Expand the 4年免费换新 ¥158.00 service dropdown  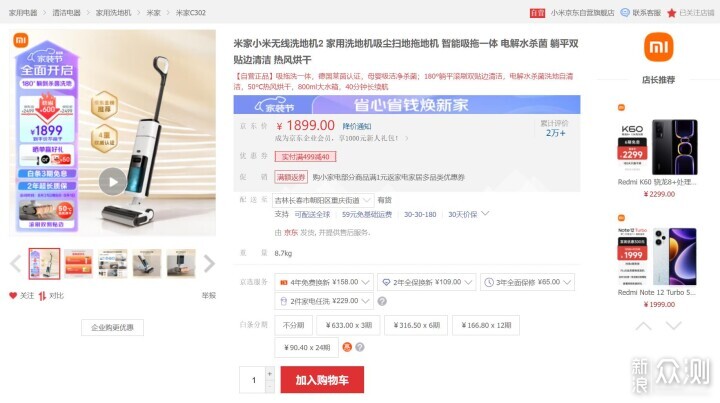point(324,282)
